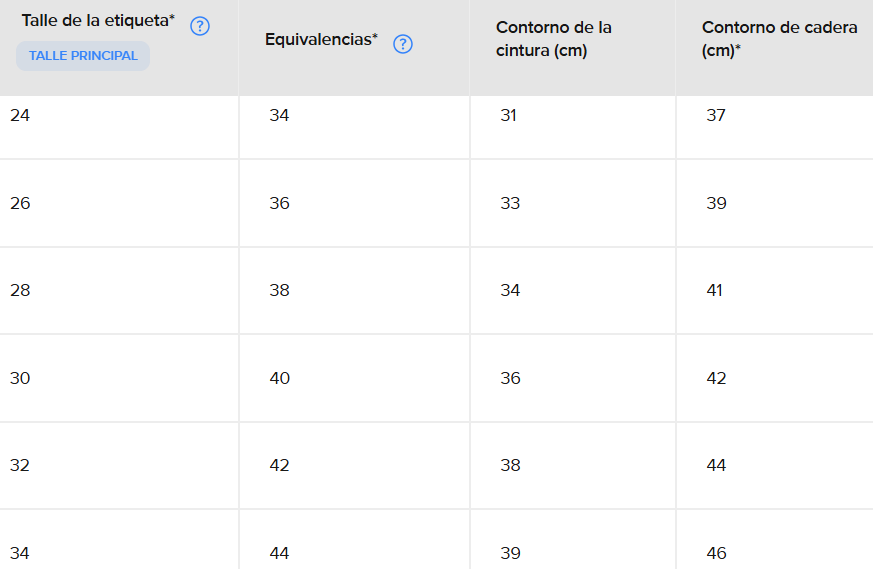The width and height of the screenshot is (873, 569).
Task: Click the Contorno de la cintura column header
Action: pyautogui.click(x=554, y=39)
